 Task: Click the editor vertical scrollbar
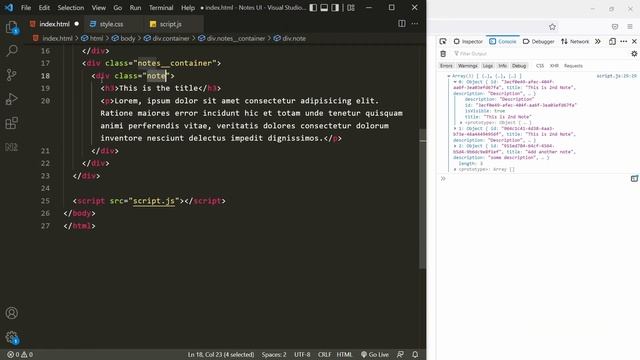point(422,199)
